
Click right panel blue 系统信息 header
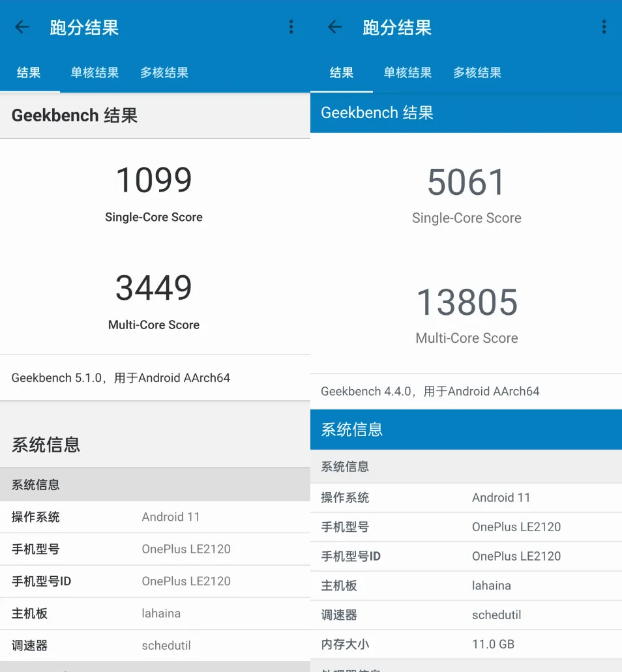click(x=466, y=430)
